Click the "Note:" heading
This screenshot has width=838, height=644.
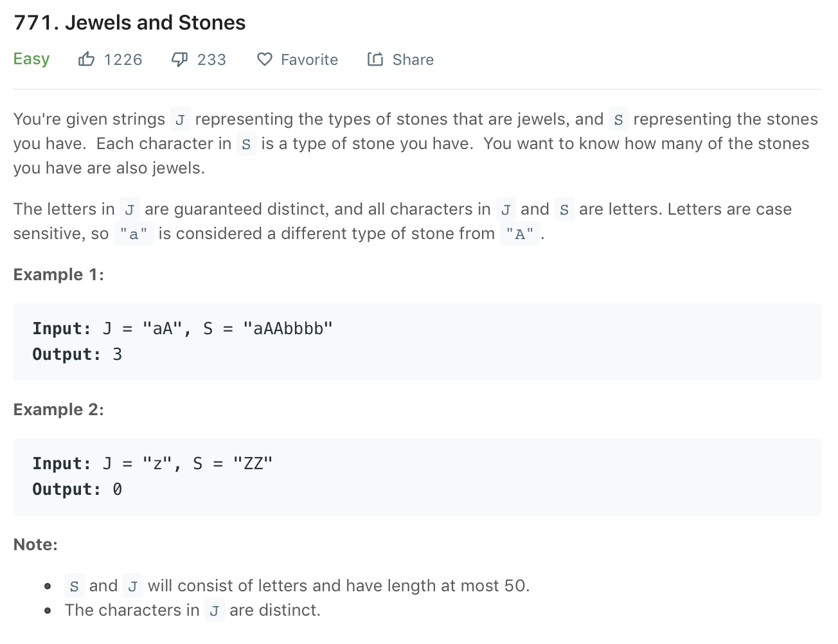tap(35, 545)
